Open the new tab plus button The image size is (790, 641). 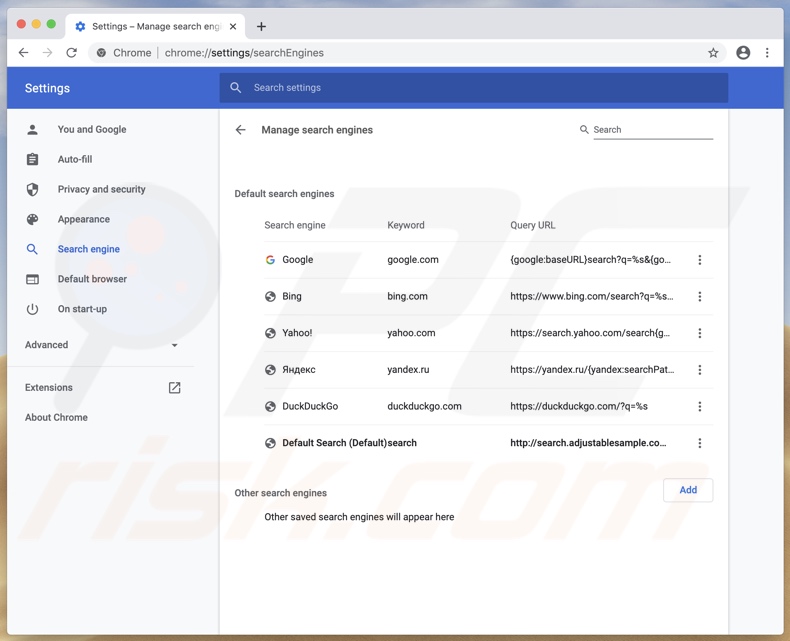click(x=261, y=26)
